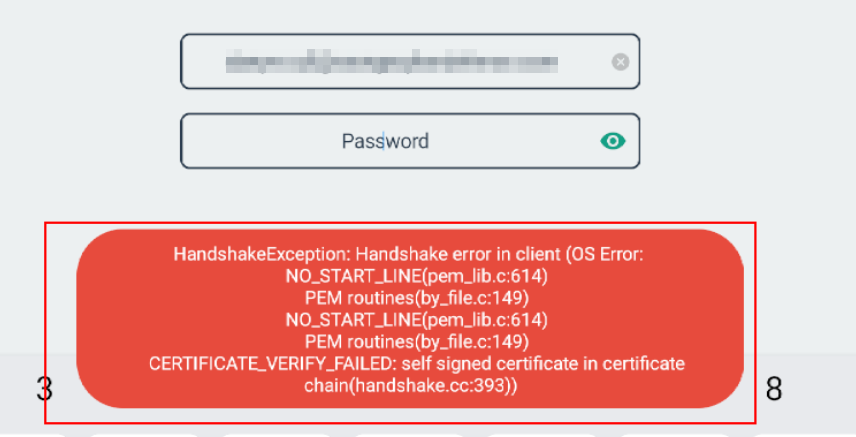Tap the "Password" placeholder text

385,141
